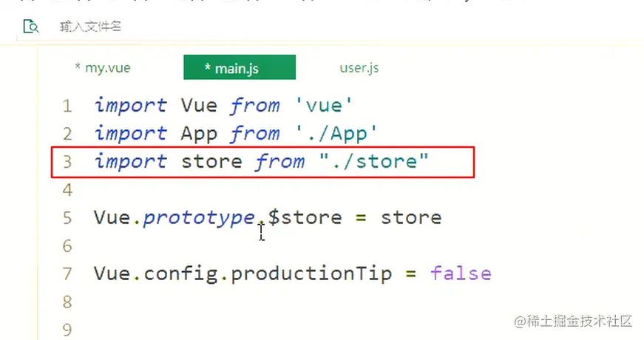Screen dimensions: 644x340
Task: Click the import keyword on line 1
Action: click(131, 106)
